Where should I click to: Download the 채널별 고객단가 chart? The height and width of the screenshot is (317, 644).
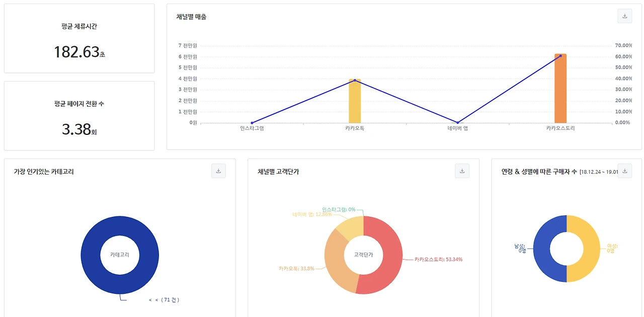coord(462,171)
